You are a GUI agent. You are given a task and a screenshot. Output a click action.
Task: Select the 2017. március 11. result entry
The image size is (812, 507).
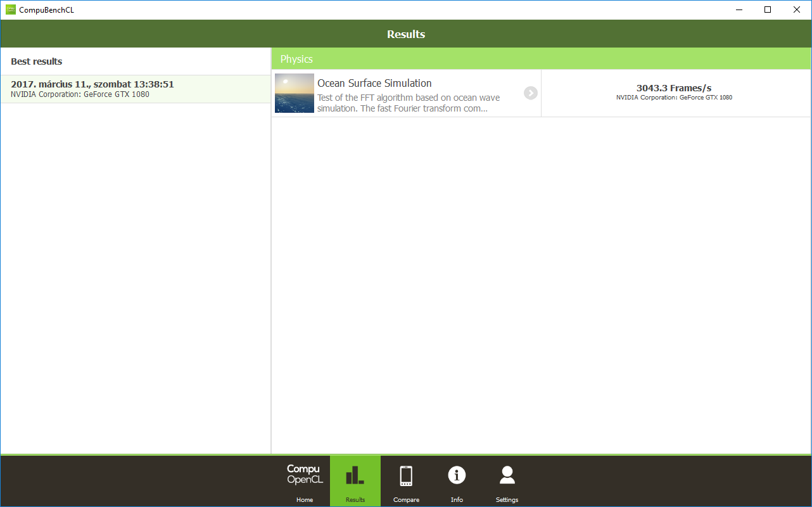tap(136, 89)
